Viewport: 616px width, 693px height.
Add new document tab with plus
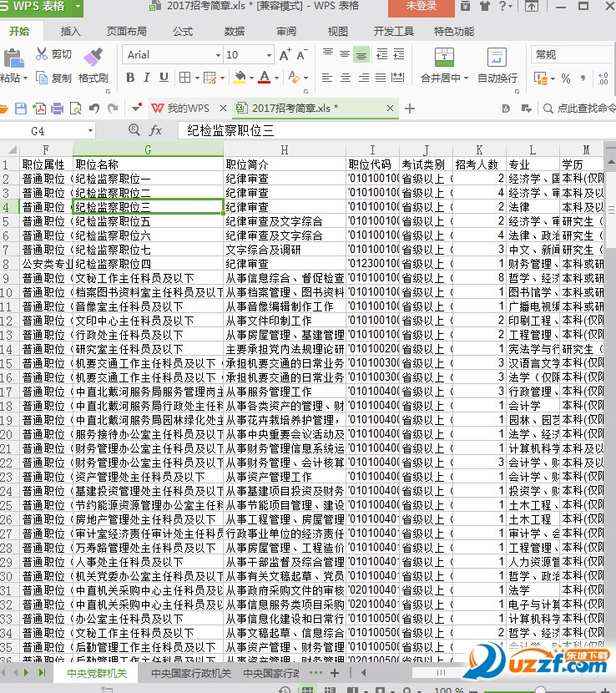[x=410, y=109]
